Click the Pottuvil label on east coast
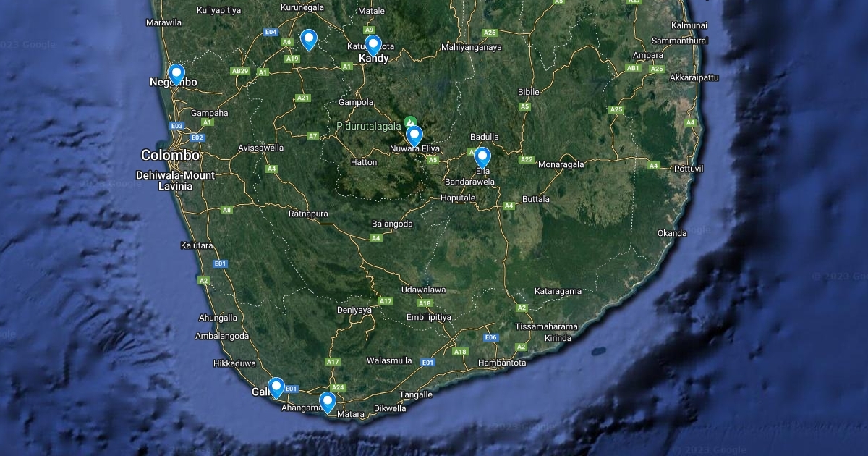Image resolution: width=868 pixels, height=456 pixels. click(687, 168)
